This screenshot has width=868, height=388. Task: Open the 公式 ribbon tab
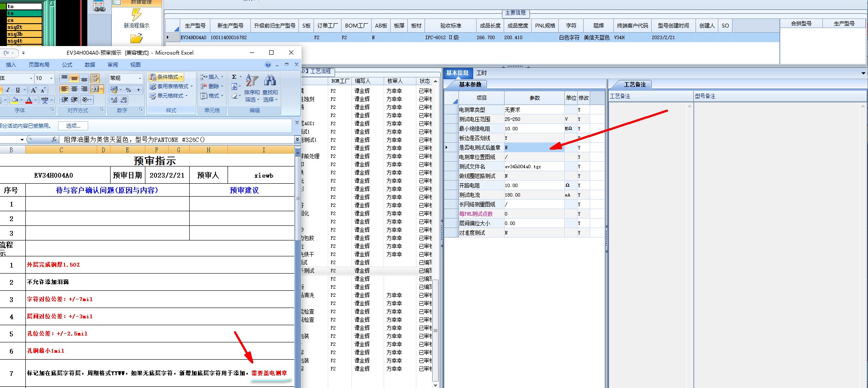point(67,65)
